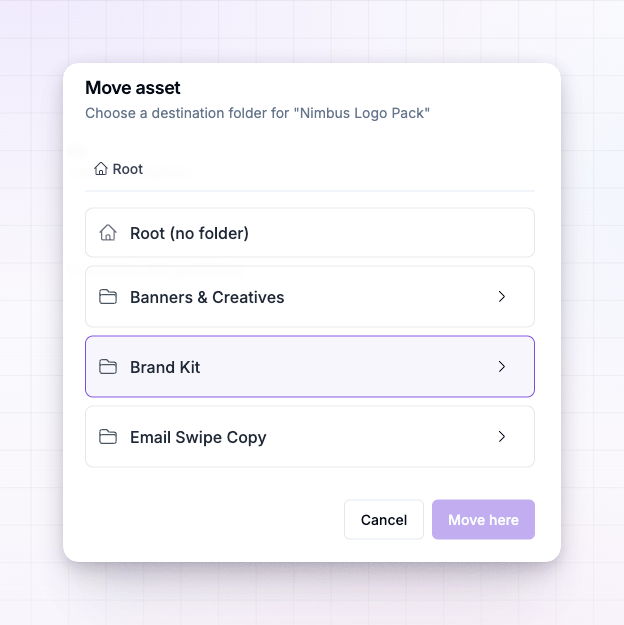The image size is (624, 625).
Task: Click the folder icon for Banners & Creatives
Action: coord(108,297)
